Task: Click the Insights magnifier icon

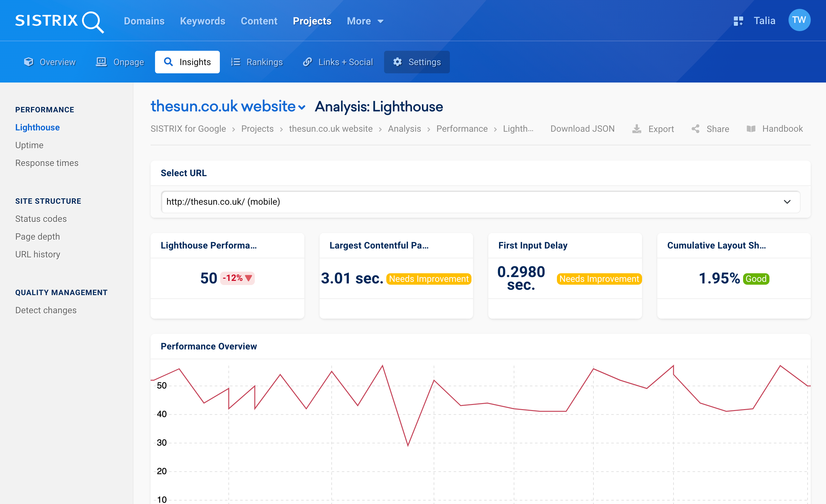Action: 168,62
